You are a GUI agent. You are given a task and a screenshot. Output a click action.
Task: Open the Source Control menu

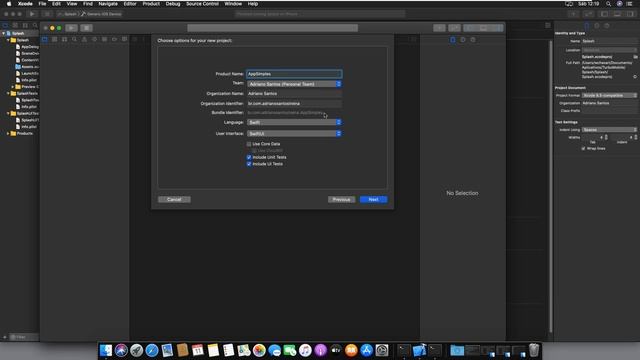[202, 4]
